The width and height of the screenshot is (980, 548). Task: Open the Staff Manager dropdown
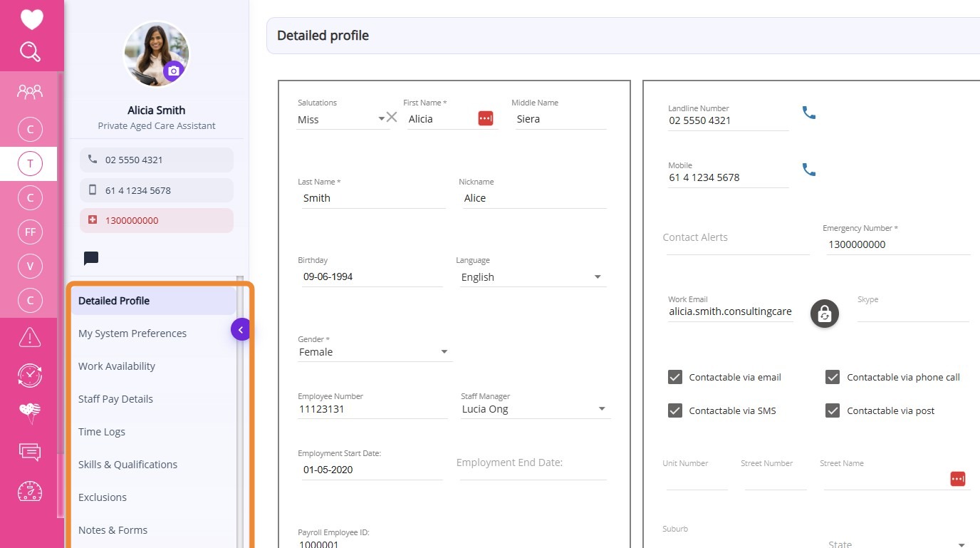[602, 409]
